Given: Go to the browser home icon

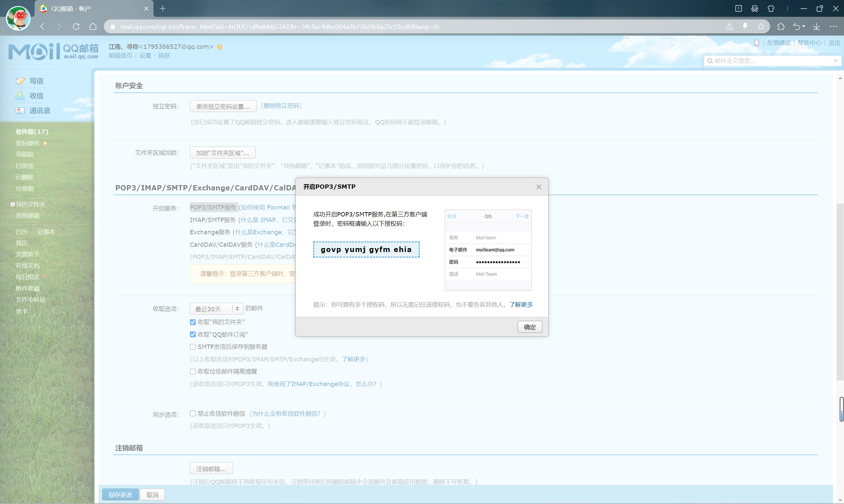Looking at the screenshot, I should 93,26.
